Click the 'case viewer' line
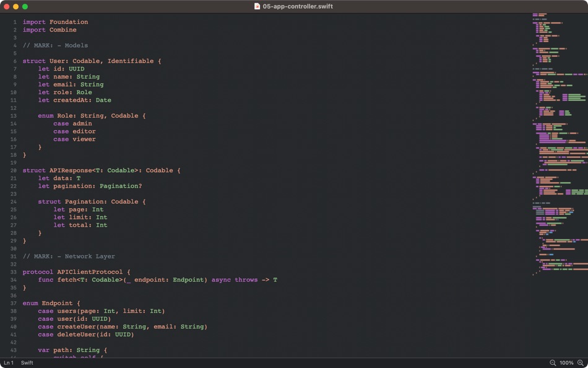 pyautogui.click(x=75, y=139)
